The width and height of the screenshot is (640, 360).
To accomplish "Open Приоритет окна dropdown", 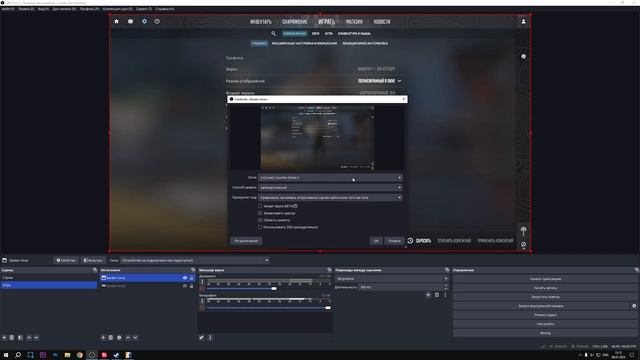I will coord(330,198).
